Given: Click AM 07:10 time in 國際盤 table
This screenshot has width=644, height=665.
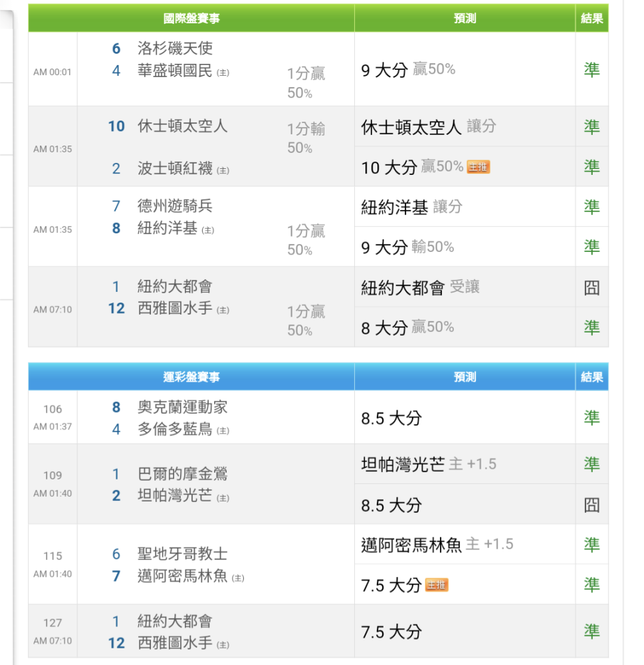Looking at the screenshot, I should click(x=53, y=310).
